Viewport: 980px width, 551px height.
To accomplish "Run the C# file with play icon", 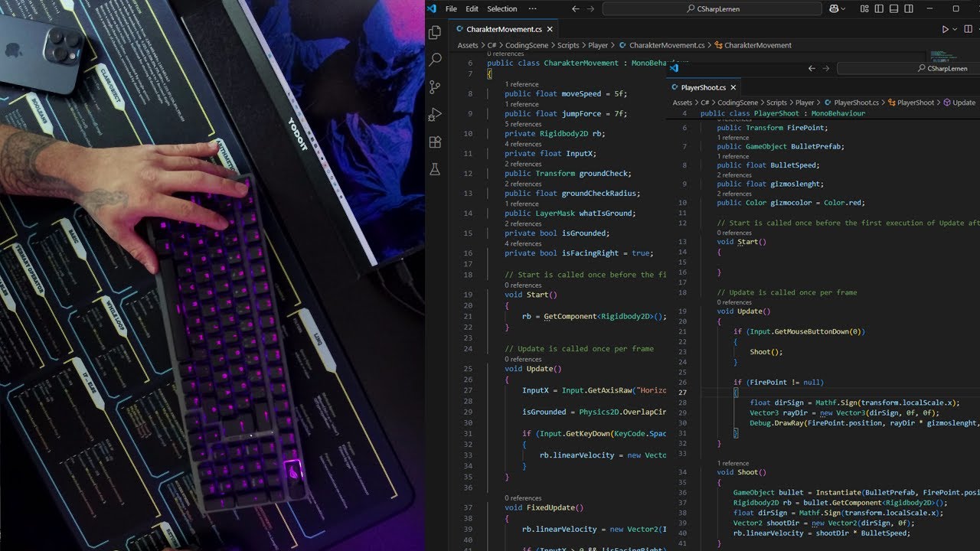I will pyautogui.click(x=946, y=29).
